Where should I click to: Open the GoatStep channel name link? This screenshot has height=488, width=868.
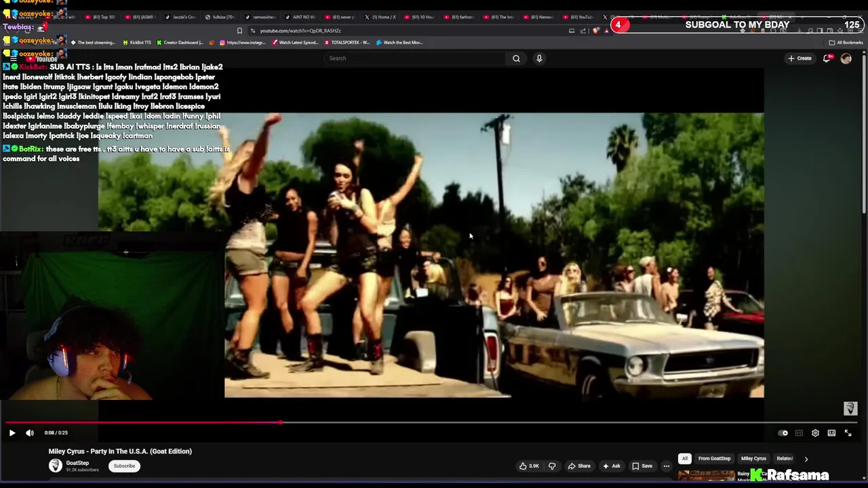[x=77, y=463]
